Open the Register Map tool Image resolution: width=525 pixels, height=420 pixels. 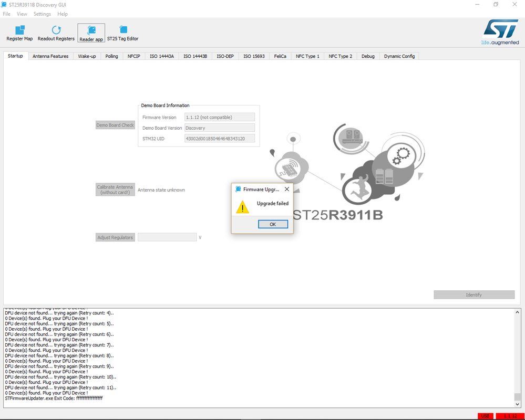[x=19, y=33]
